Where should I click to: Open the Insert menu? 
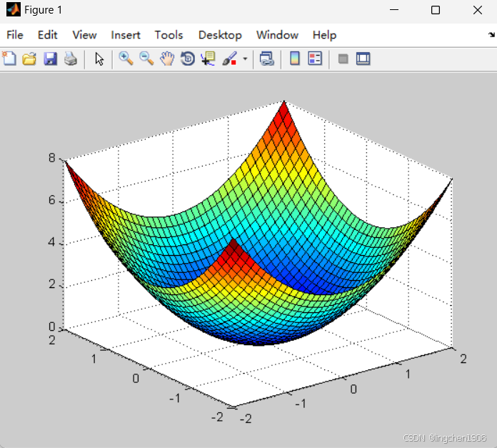(126, 35)
